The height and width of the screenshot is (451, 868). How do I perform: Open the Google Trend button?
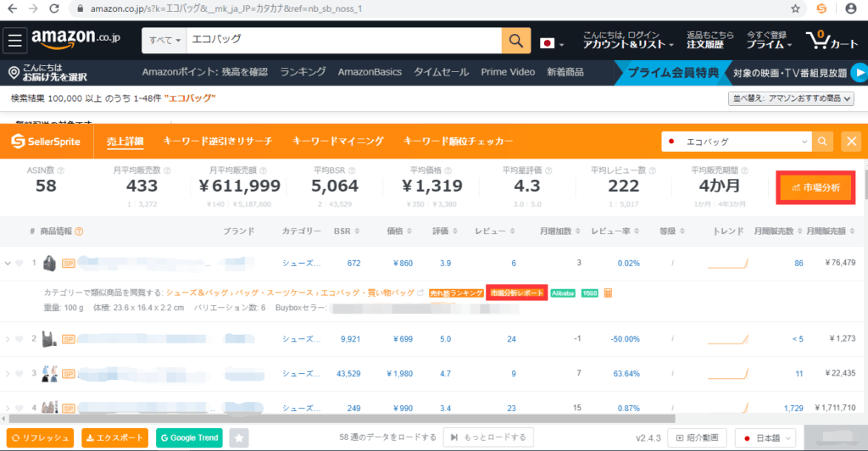click(x=189, y=437)
